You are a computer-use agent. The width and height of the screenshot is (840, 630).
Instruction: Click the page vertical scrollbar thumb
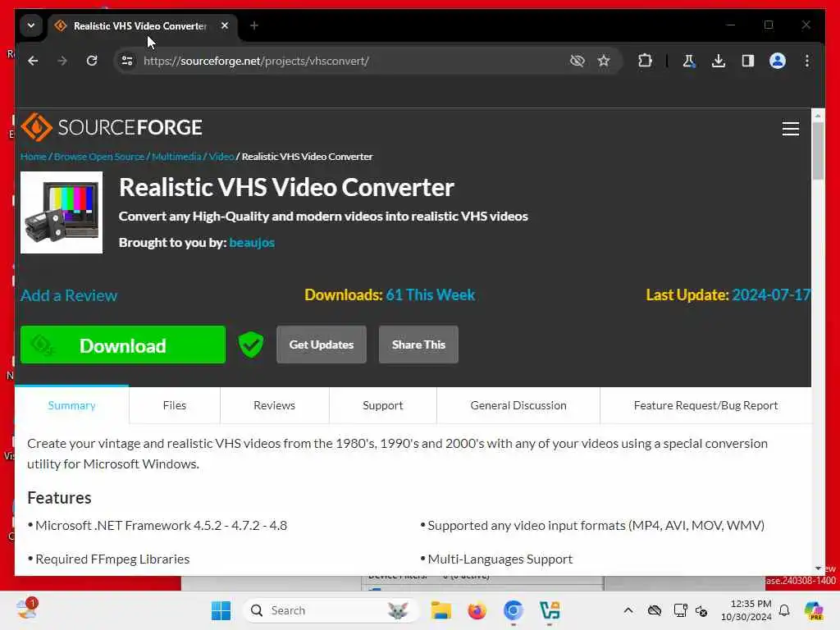pos(818,151)
